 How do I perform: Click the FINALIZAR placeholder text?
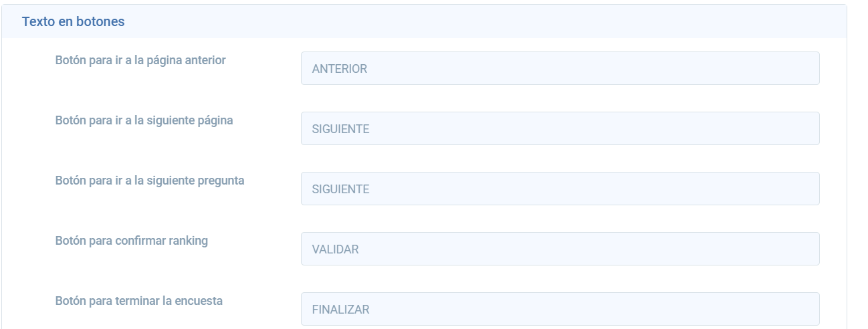[340, 310]
